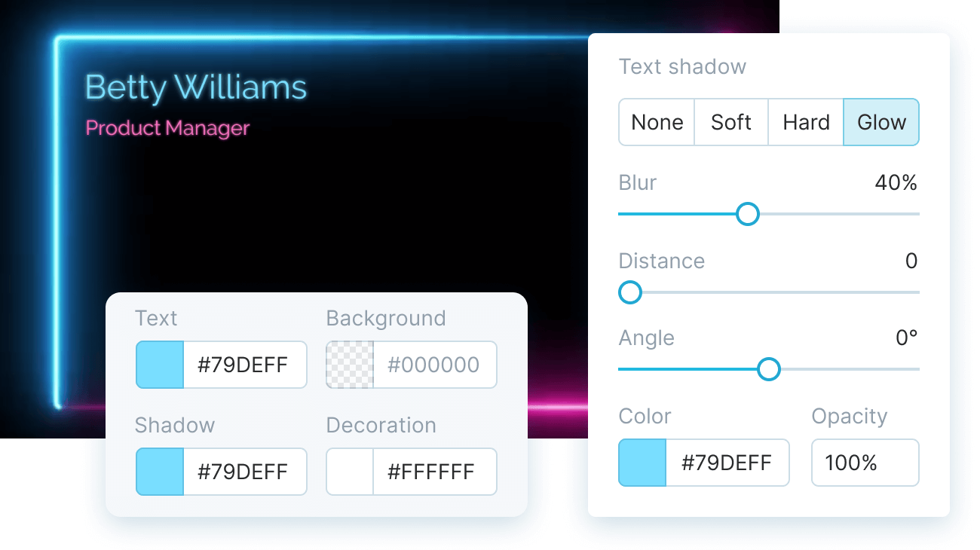Open the transparent Background color swatch
Viewport: 980px width, 550px height.
click(350, 365)
